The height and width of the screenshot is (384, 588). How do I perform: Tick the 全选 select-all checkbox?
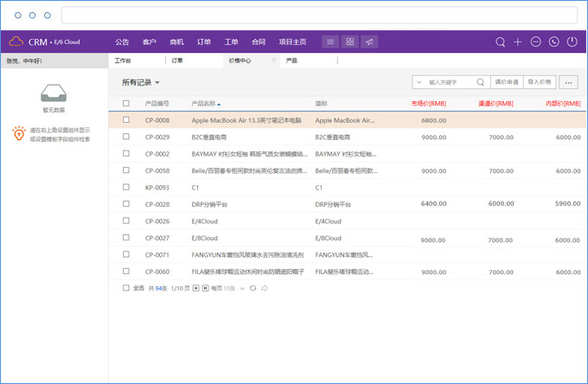pyautogui.click(x=126, y=288)
